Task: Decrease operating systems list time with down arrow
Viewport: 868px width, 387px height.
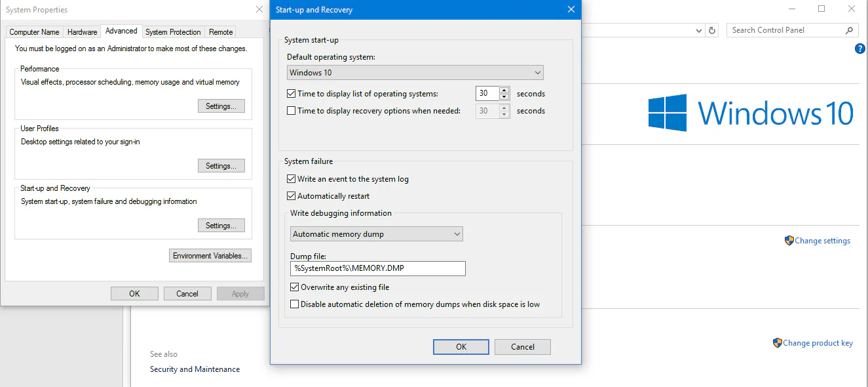Action: [504, 97]
